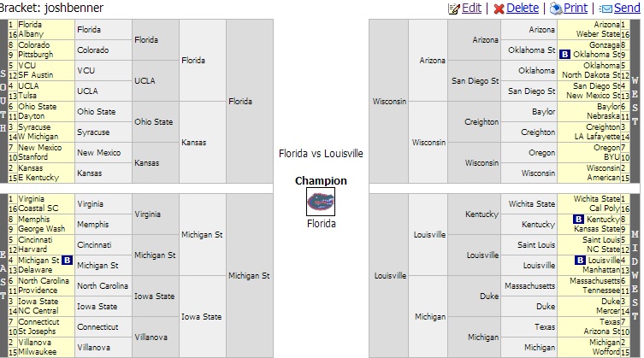644x358 pixels.
Task: Click the Florida Gators champion logo
Action: pyautogui.click(x=321, y=202)
